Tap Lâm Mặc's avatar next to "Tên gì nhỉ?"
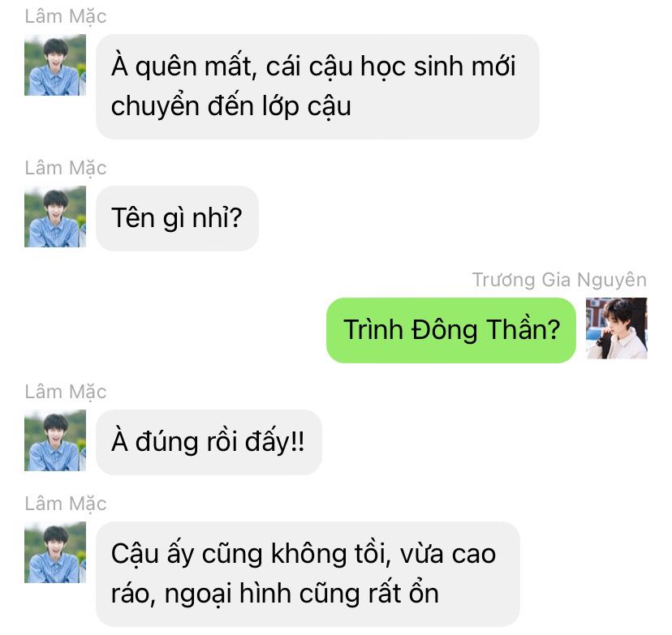Screen dimensions: 672x635 click(x=55, y=217)
